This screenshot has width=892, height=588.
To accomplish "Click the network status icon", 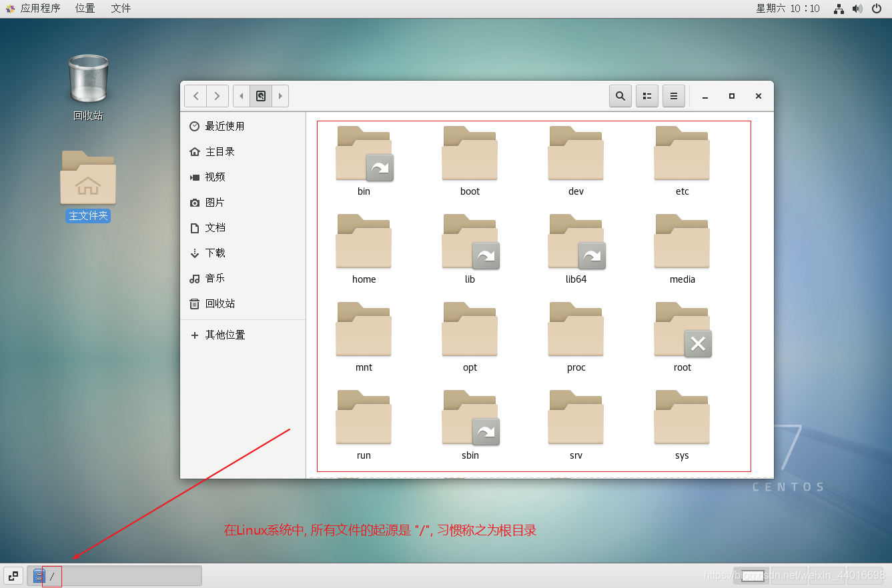I will [x=839, y=9].
